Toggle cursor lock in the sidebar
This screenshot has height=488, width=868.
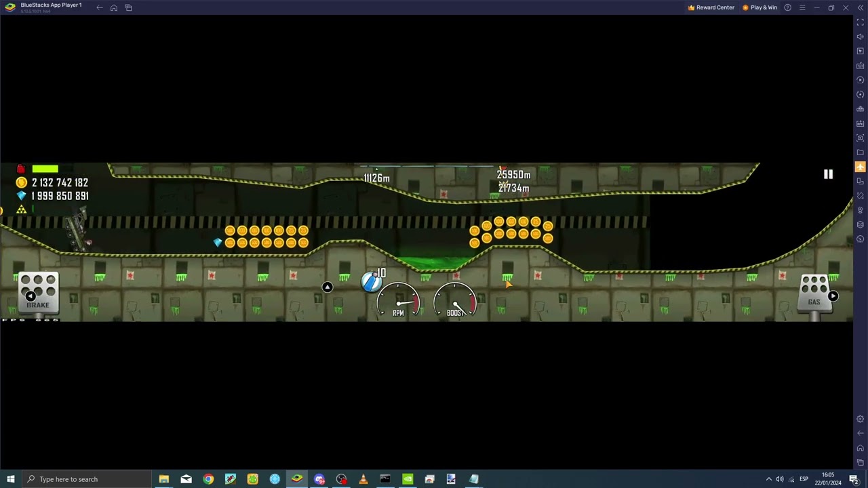[x=861, y=52]
